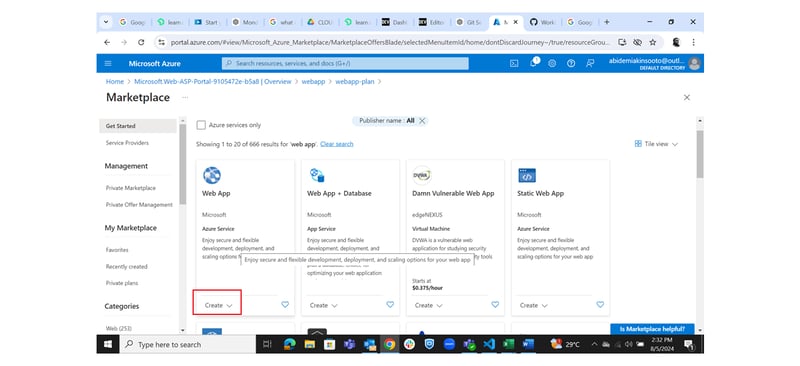Select the Web (253) category
Screen dimensions: 800x366
point(118,328)
